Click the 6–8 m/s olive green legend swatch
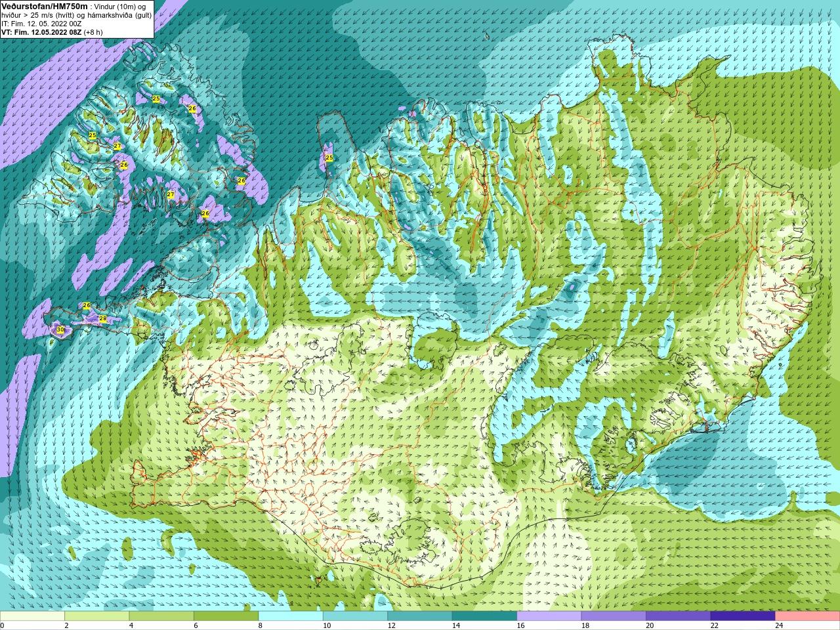The height and width of the screenshot is (630, 840). click(x=226, y=616)
